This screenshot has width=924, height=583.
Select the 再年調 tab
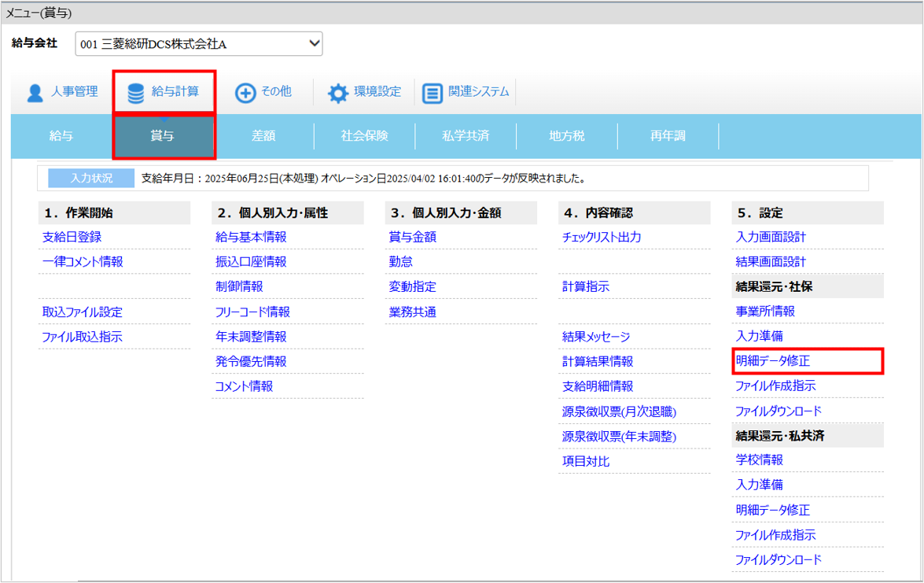pos(668,135)
